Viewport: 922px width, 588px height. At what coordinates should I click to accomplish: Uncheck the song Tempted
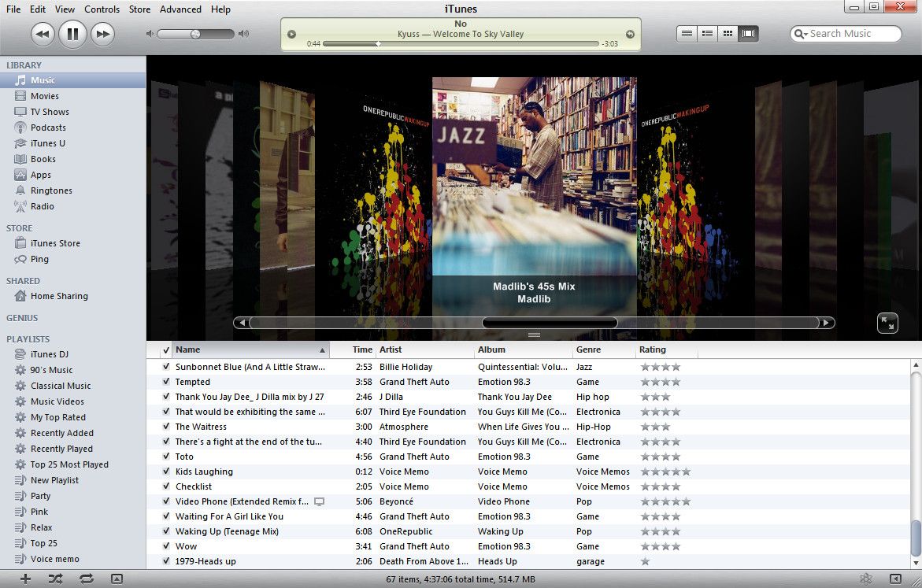pyautogui.click(x=165, y=382)
